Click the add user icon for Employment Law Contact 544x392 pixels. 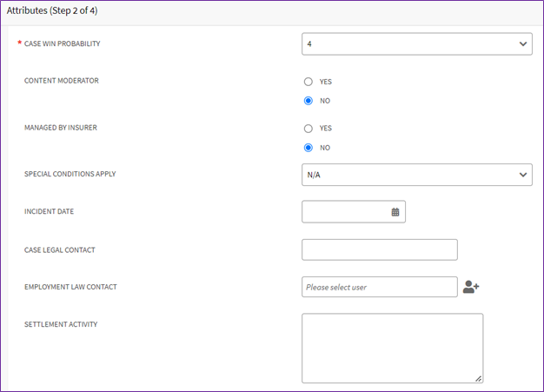tap(471, 287)
